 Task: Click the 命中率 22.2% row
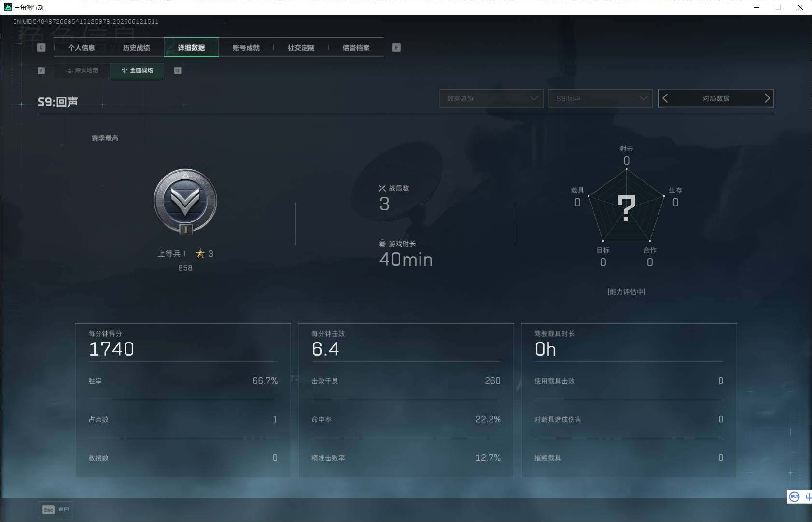406,419
